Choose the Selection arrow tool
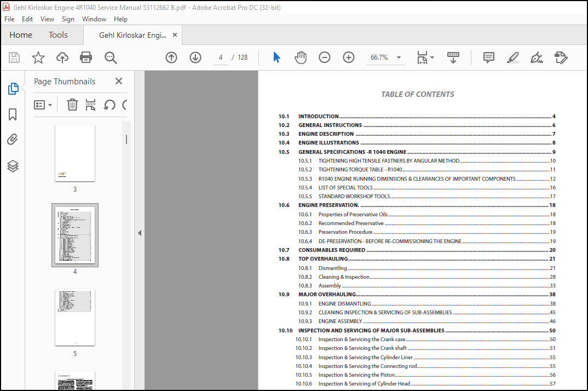The image size is (588, 391). tap(276, 58)
